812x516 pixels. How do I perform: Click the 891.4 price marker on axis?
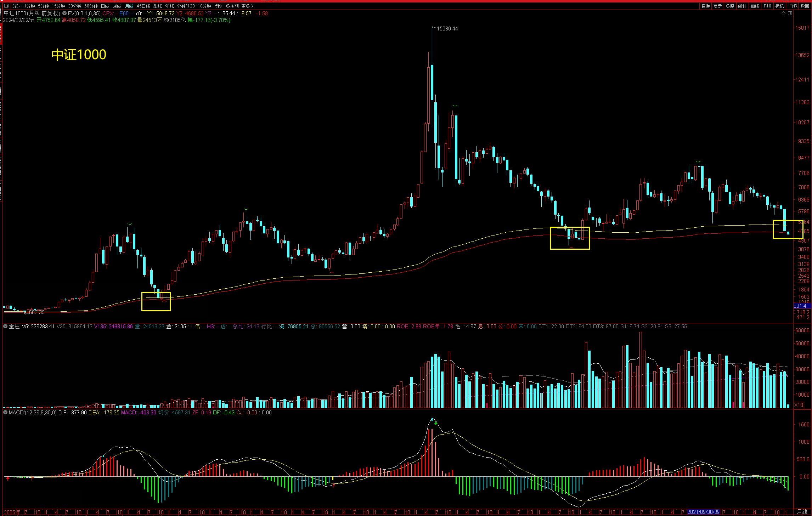(x=800, y=306)
